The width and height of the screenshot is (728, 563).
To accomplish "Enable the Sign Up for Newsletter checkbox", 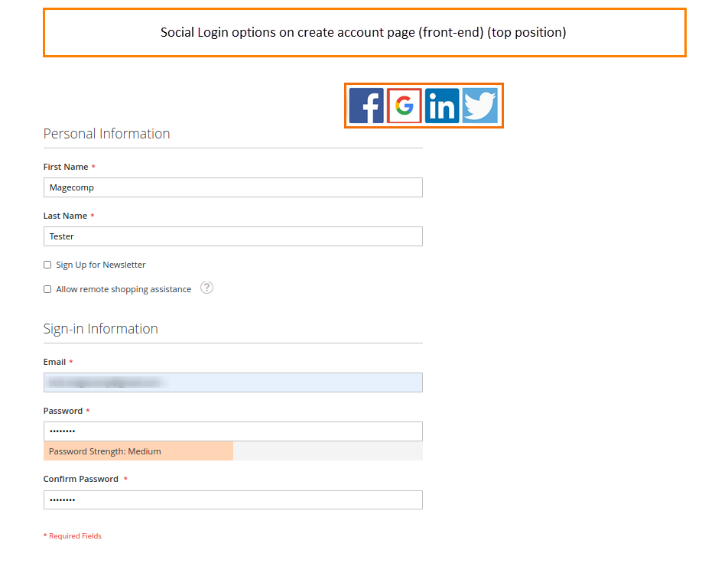I will [x=47, y=265].
